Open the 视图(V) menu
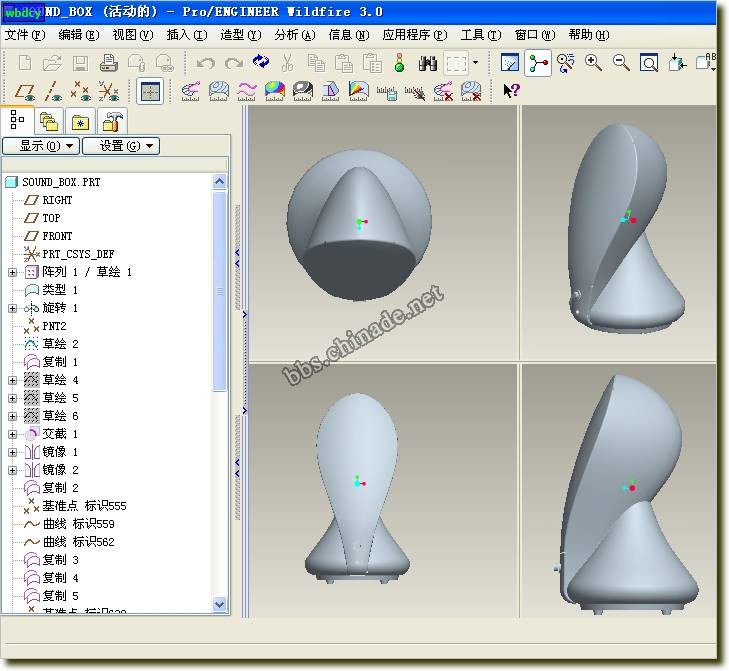The width and height of the screenshot is (729, 671). click(x=133, y=35)
